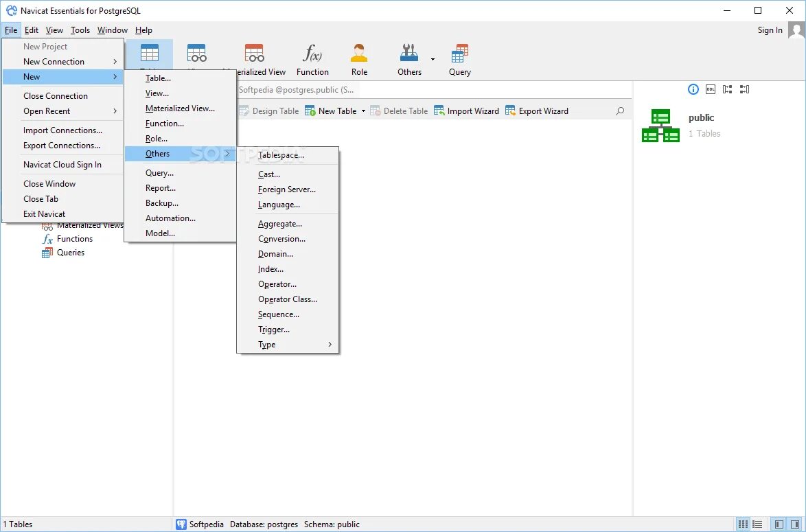Select Table... in New submenu
The height and width of the screenshot is (532, 806).
coord(181,78)
